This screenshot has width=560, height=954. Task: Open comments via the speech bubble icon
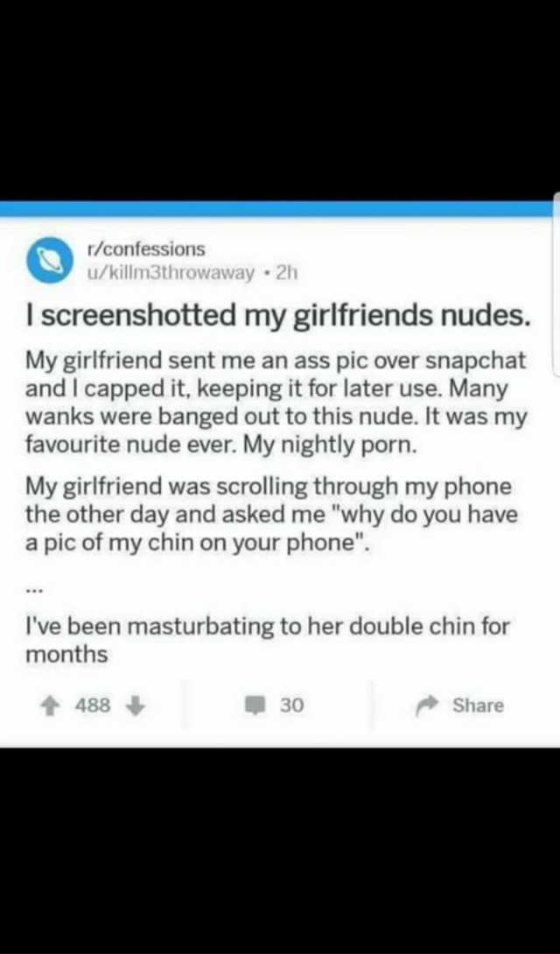pos(254,705)
